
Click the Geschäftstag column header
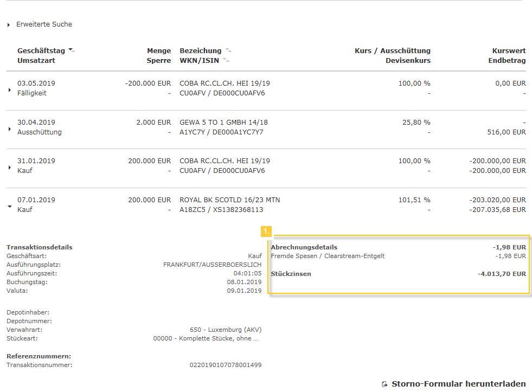(41, 50)
